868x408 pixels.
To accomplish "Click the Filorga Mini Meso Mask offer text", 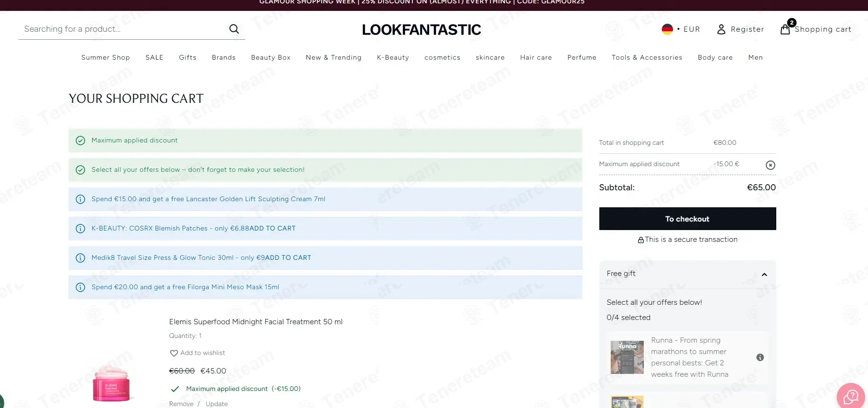I will click(x=185, y=287).
